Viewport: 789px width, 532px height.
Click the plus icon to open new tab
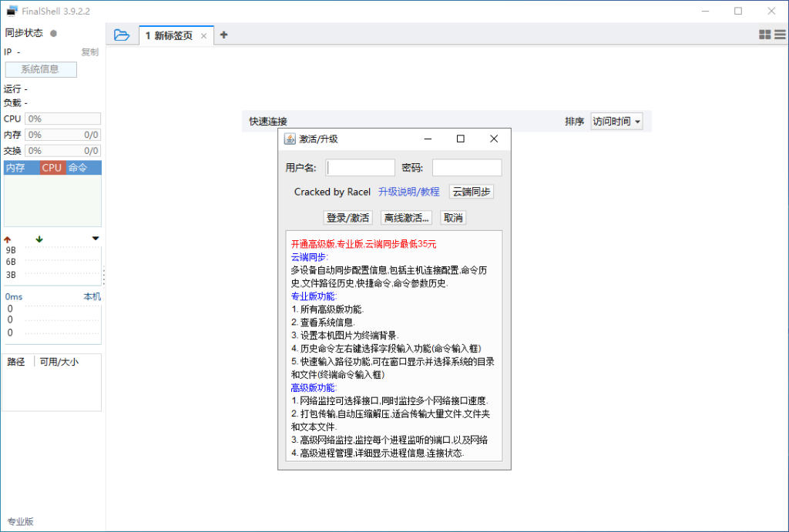pyautogui.click(x=224, y=35)
